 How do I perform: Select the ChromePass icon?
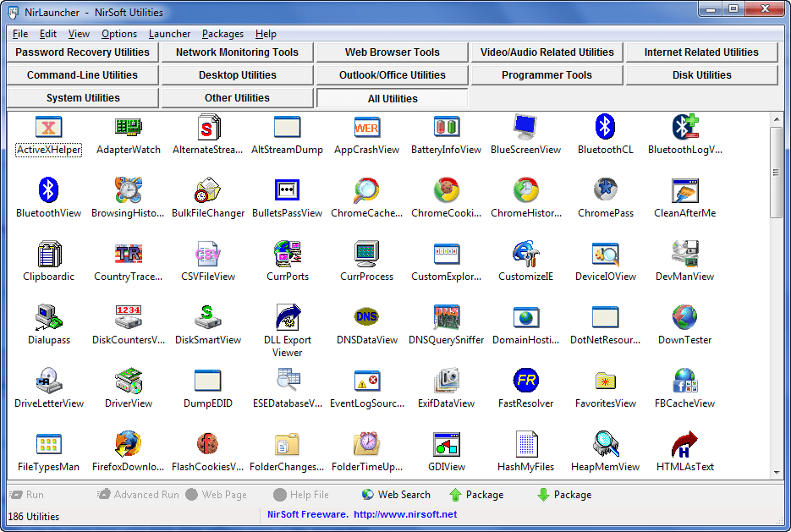pyautogui.click(x=606, y=190)
